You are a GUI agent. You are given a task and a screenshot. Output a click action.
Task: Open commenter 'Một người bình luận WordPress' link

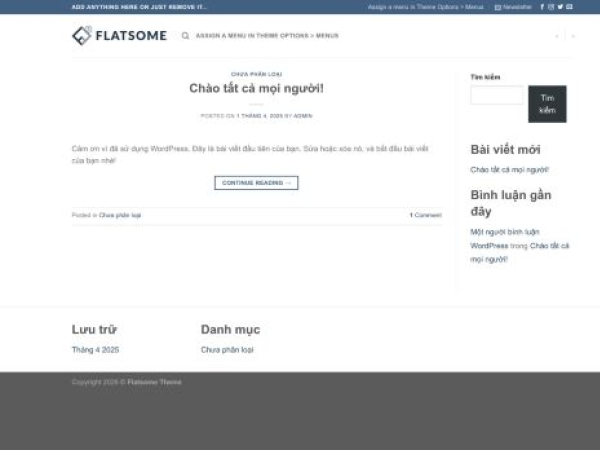[505, 239]
